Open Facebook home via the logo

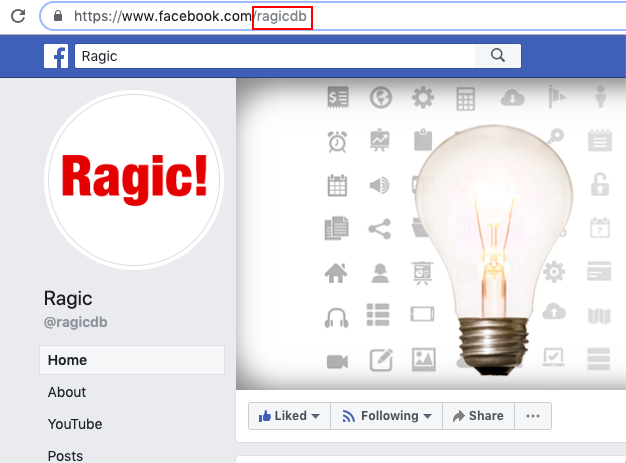pyautogui.click(x=55, y=56)
